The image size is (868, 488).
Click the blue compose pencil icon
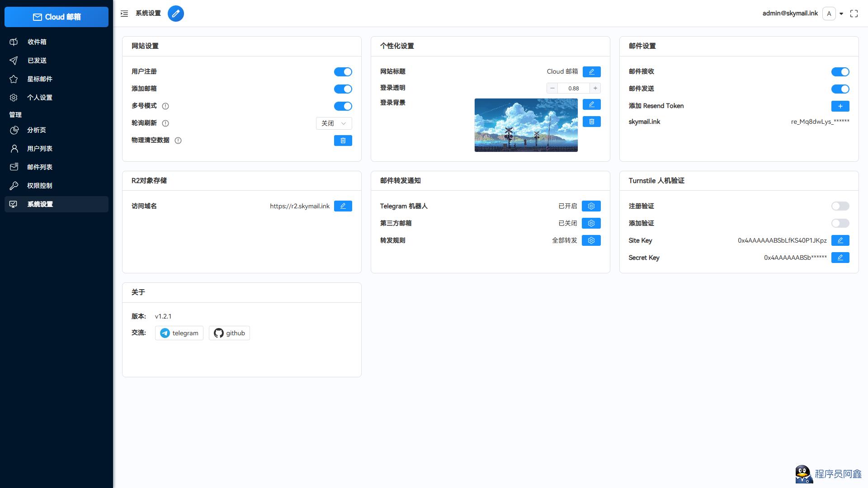pos(176,14)
